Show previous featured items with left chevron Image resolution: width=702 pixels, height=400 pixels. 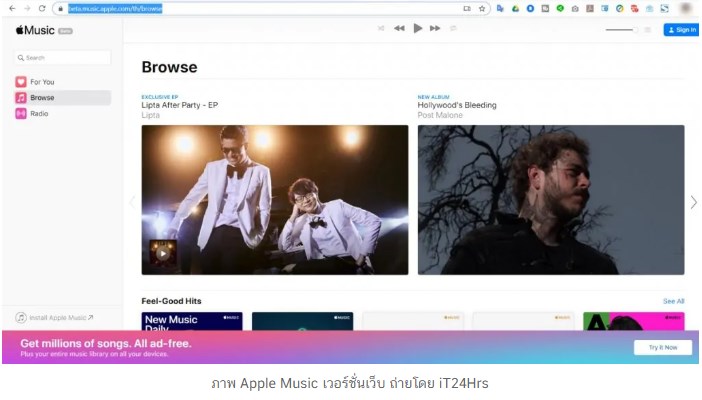[132, 202]
